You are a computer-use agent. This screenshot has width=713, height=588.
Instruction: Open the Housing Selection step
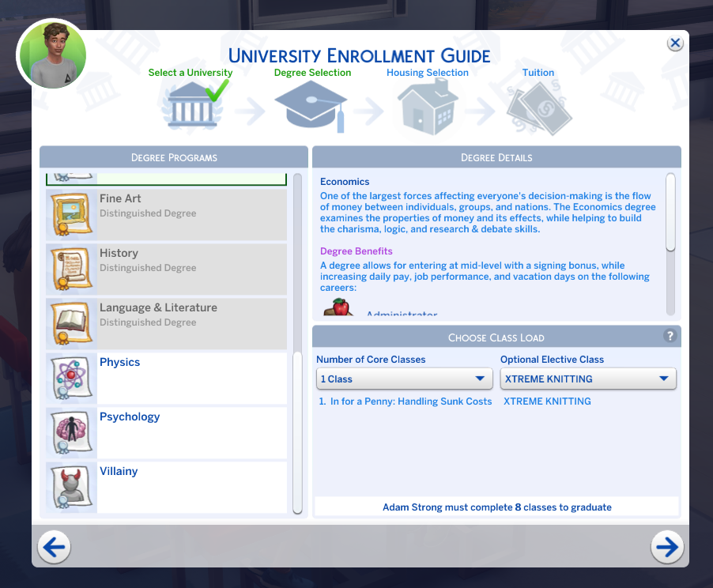click(428, 73)
